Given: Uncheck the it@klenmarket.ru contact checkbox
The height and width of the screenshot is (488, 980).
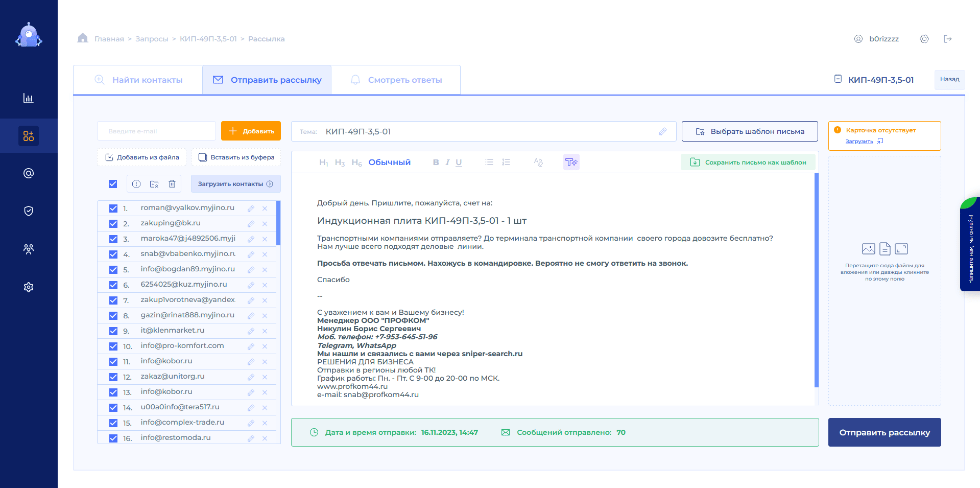Looking at the screenshot, I should coord(113,331).
